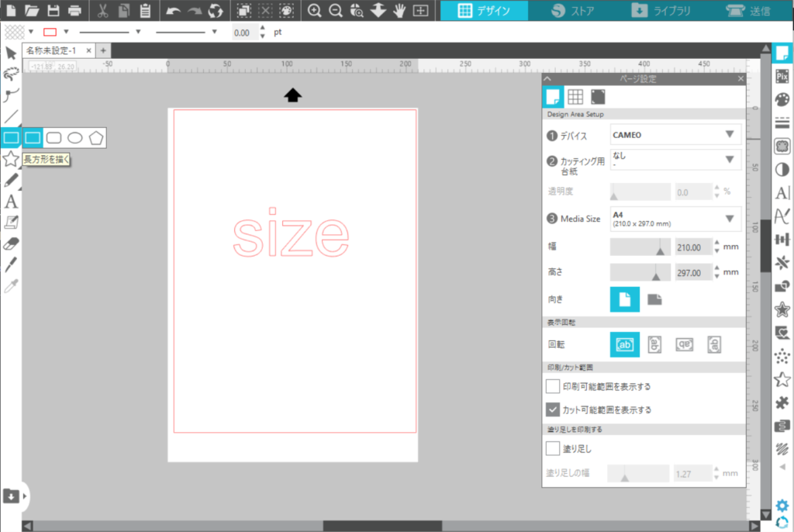Close the 名称未設定-1 document tab
Image resolution: width=794 pixels, height=532 pixels.
[88, 50]
